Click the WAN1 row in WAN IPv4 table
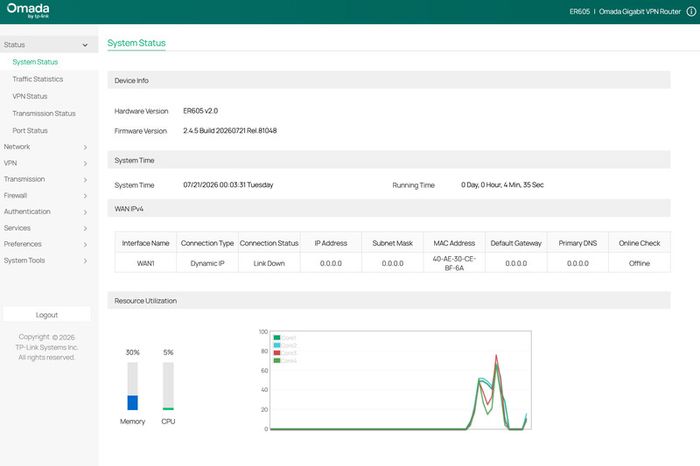Screen dimensions: 700x466 [392, 263]
